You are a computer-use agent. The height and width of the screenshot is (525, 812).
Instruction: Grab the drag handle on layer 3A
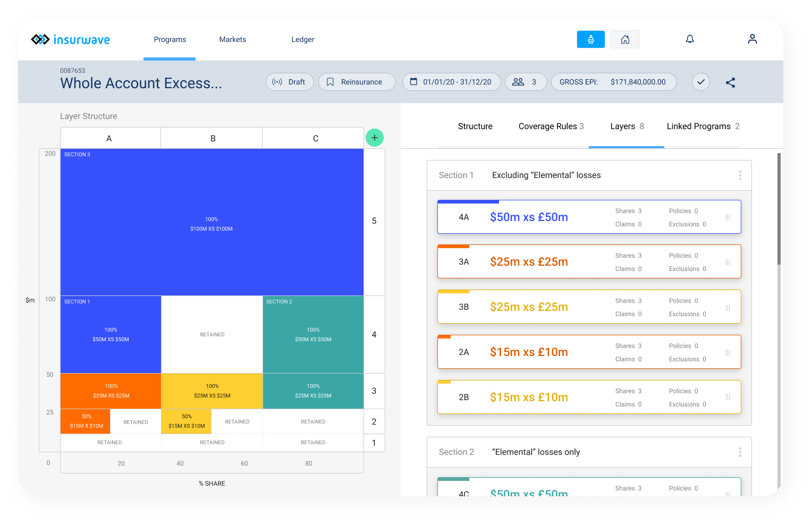click(x=728, y=262)
